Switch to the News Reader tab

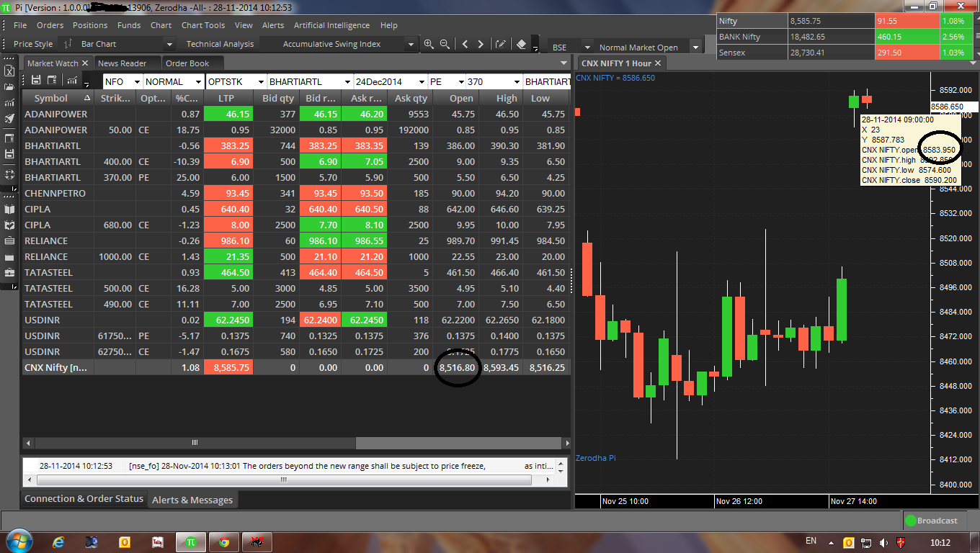(122, 63)
